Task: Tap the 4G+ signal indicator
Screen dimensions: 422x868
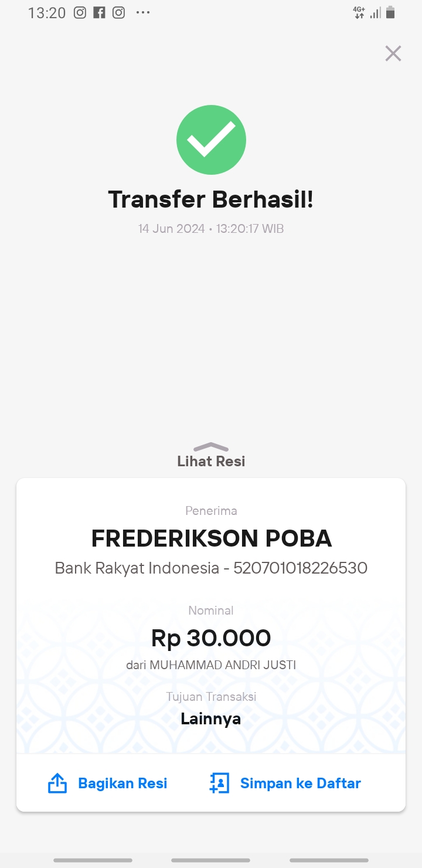Action: tap(359, 12)
